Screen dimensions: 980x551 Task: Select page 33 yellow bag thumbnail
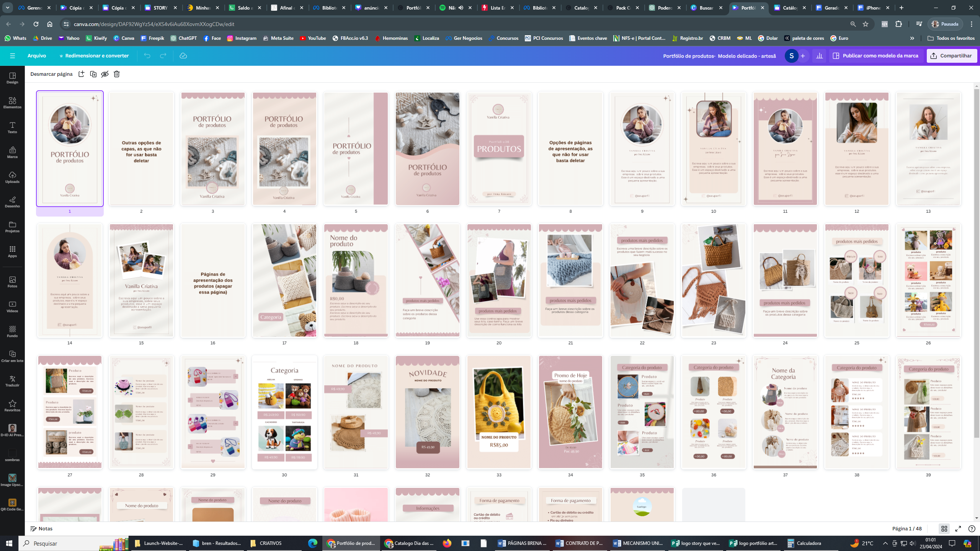point(499,412)
